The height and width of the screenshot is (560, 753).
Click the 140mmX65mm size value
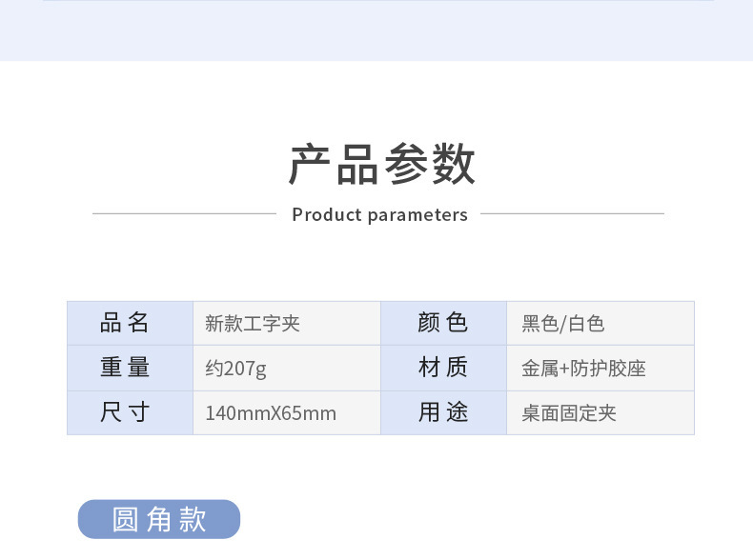tap(271, 413)
